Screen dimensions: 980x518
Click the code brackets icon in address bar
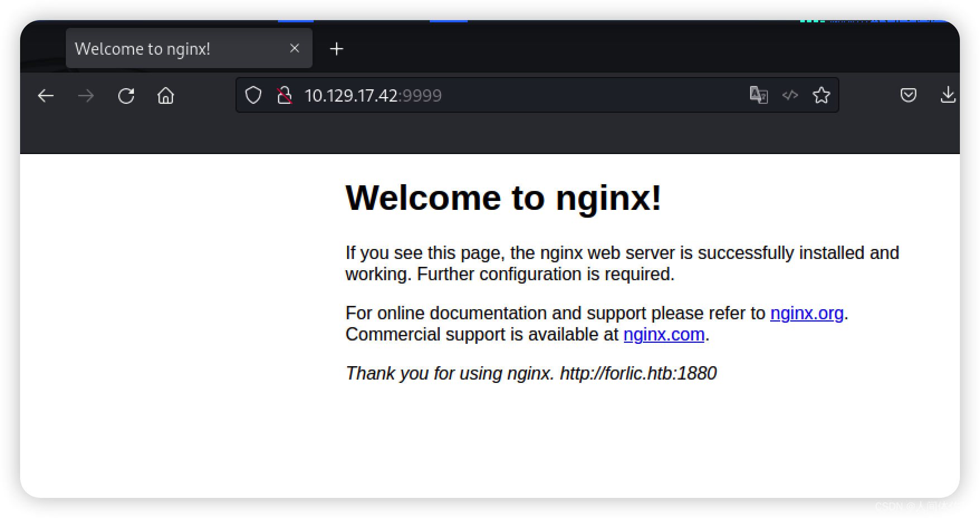point(790,95)
